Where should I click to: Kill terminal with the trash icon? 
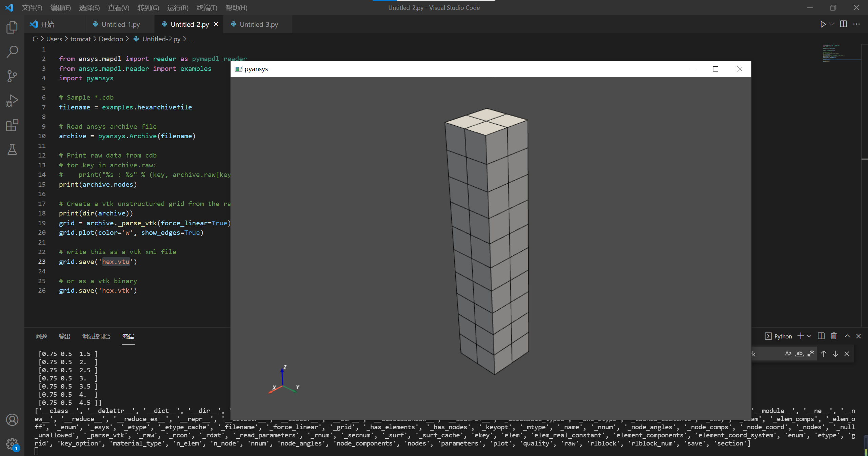834,336
